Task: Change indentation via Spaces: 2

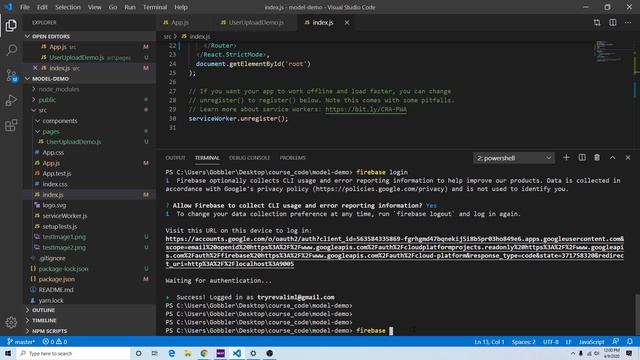Action: (x=523, y=342)
